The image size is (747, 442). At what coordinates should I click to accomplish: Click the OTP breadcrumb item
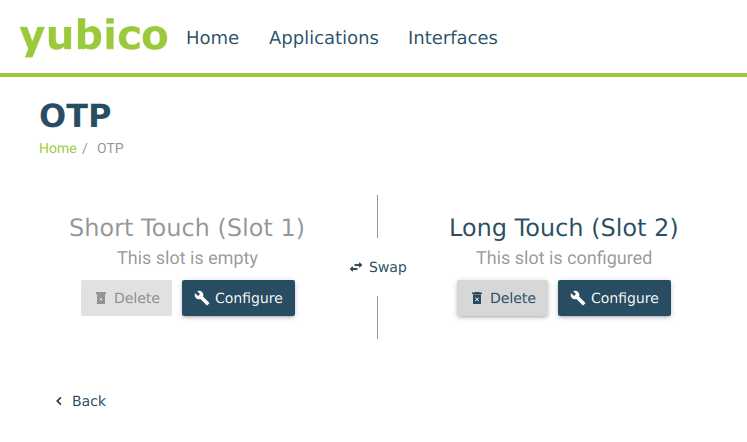point(110,148)
